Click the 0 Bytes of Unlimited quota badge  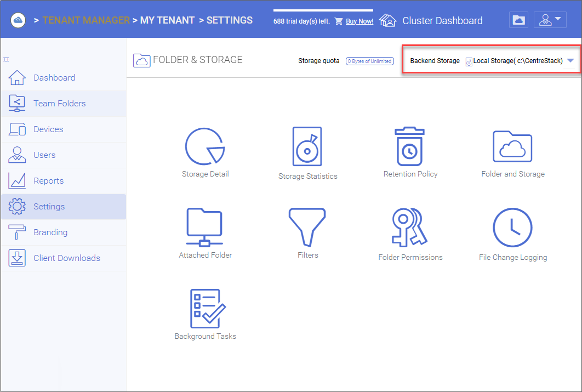point(370,61)
